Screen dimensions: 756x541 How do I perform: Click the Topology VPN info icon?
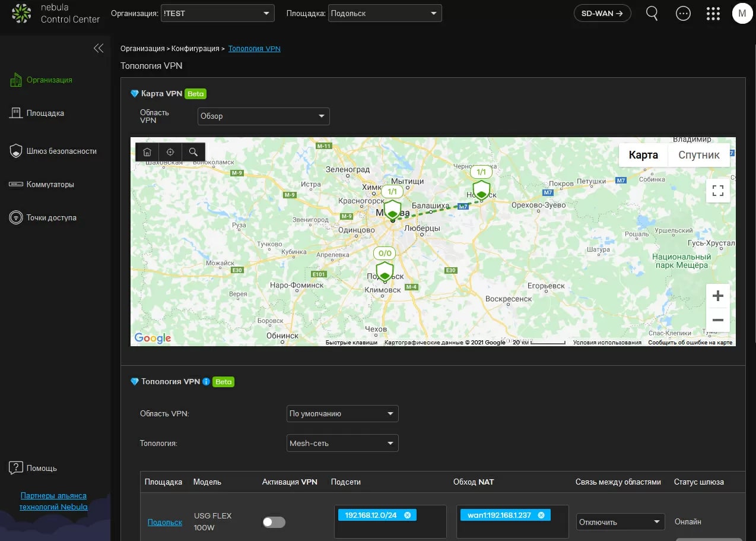tap(206, 382)
